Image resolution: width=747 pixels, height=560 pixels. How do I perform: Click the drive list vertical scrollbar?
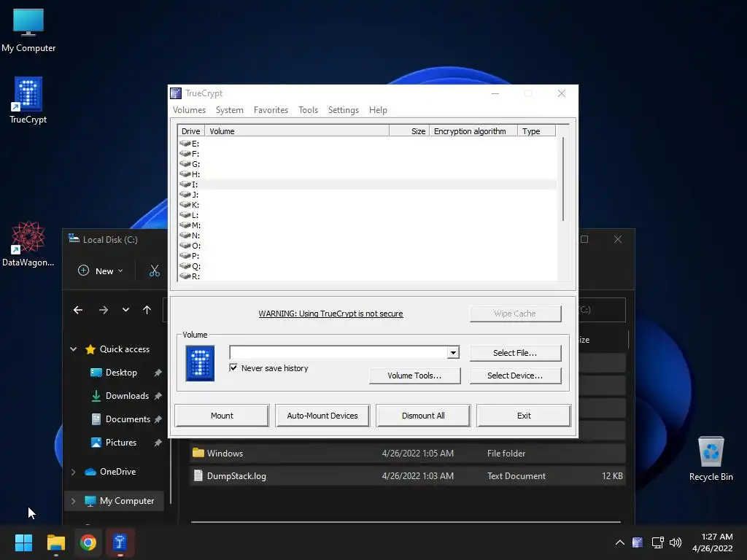[562, 179]
